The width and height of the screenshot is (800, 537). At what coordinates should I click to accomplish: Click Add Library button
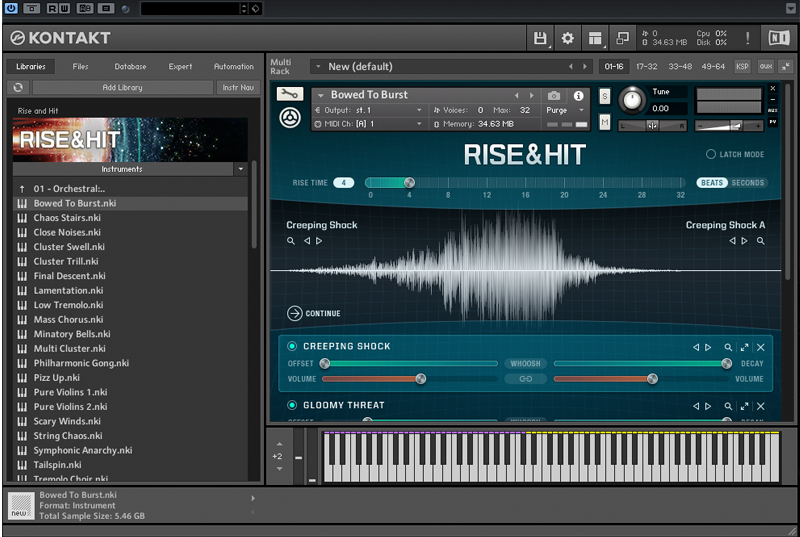pos(122,87)
